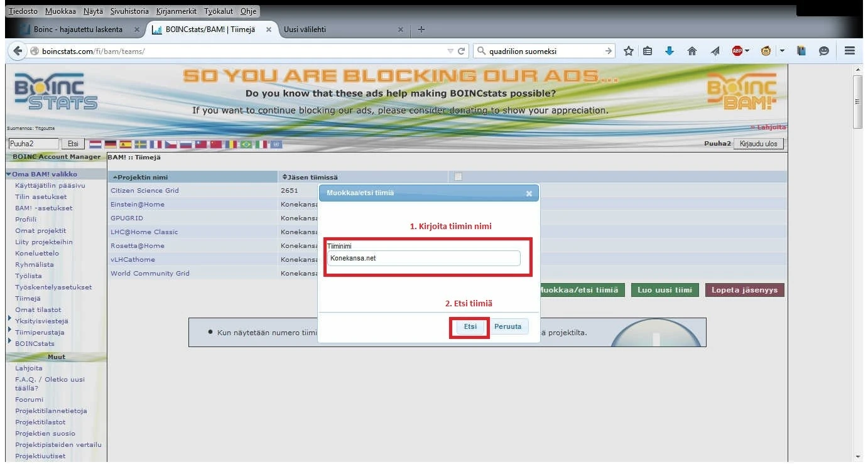Switch language with the Netherlands flag
Screen dimensions: 868x467
click(x=95, y=144)
